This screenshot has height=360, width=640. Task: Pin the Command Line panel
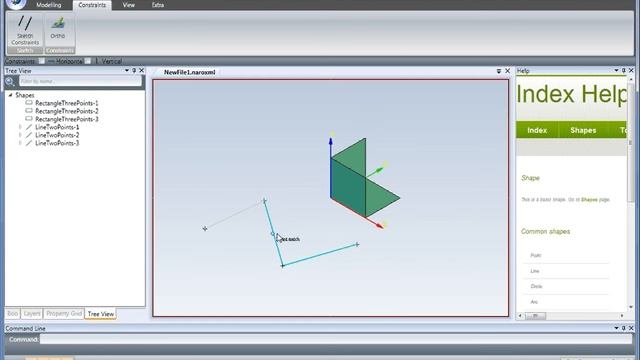click(x=624, y=328)
